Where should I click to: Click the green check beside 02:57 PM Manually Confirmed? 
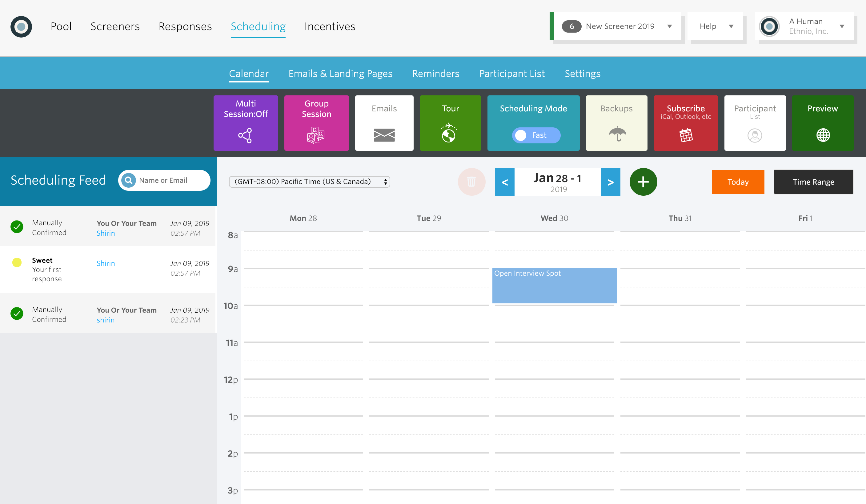(x=17, y=227)
